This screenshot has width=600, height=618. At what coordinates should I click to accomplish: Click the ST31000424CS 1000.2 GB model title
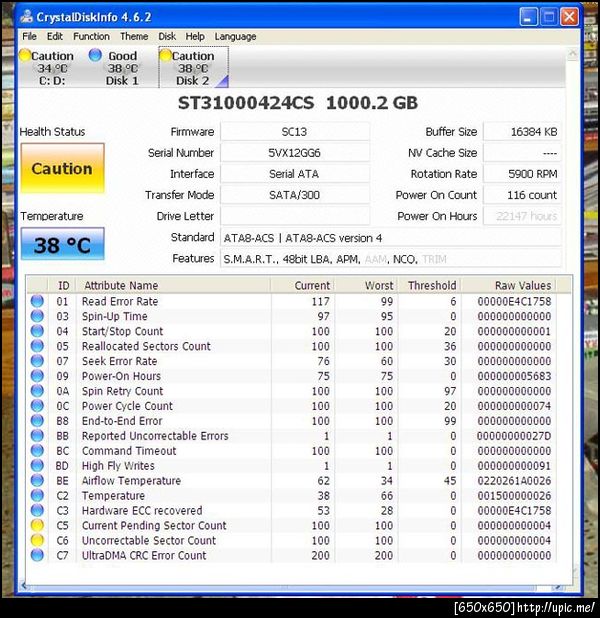click(298, 103)
